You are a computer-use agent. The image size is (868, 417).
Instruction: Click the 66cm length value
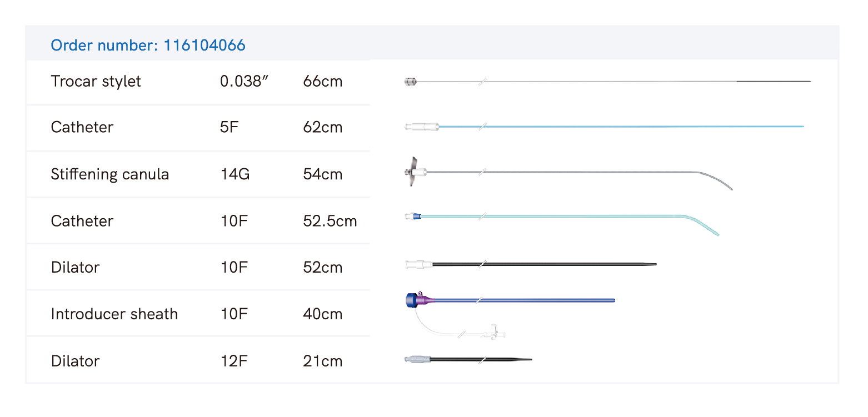[322, 82]
